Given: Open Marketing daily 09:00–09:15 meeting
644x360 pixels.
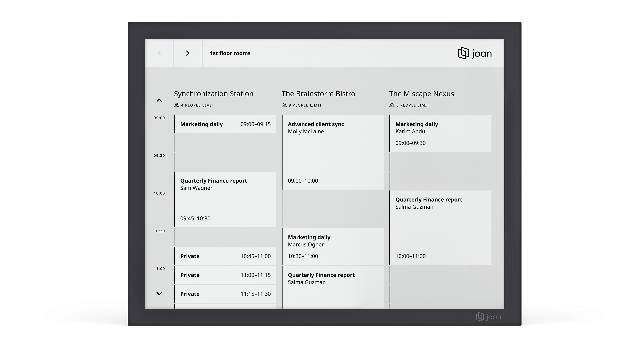Looking at the screenshot, I should click(225, 124).
